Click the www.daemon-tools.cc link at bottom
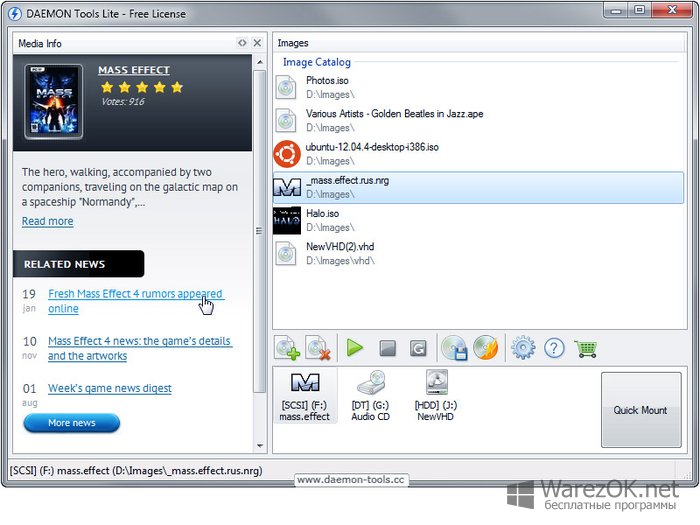The width and height of the screenshot is (700, 525). (351, 480)
